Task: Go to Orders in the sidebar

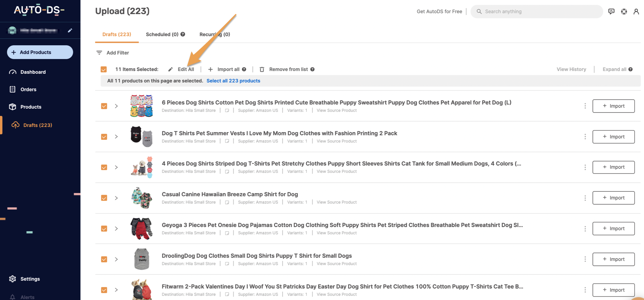Action: click(28, 89)
